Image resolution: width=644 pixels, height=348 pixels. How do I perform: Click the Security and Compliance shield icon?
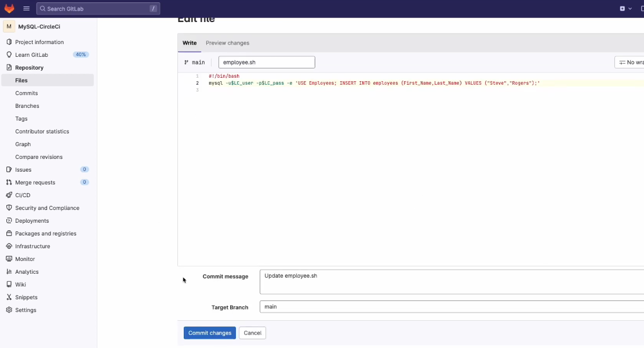[9, 208]
